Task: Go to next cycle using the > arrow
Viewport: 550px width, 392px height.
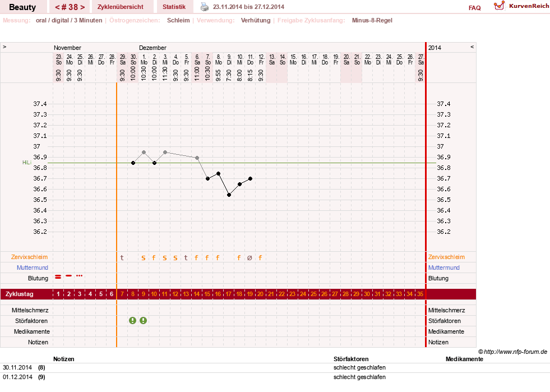Action: [x=82, y=7]
